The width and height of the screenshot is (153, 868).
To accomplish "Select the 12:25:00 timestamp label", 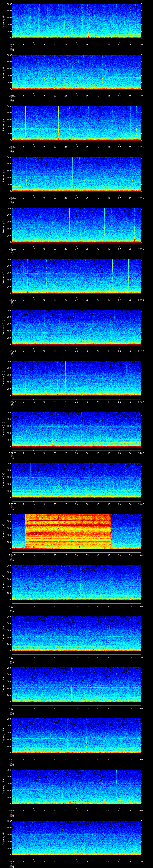I will coord(12,606).
